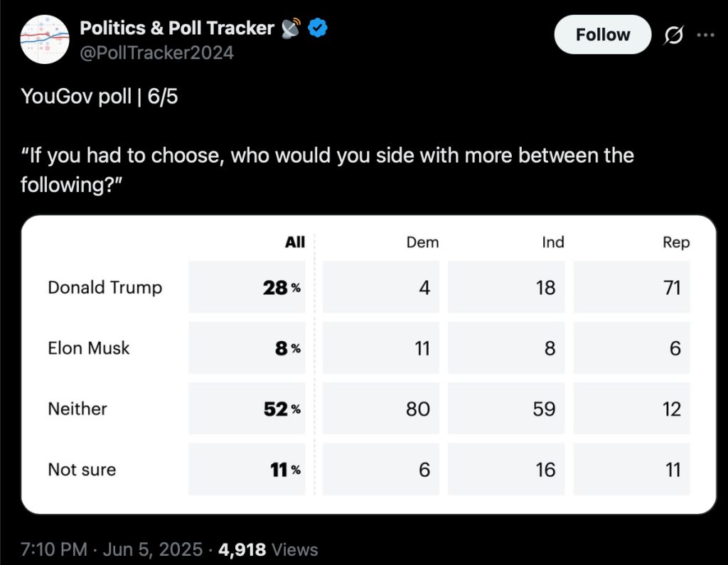Viewport: 728px width, 565px height.
Task: Click the "Dem" column header
Action: [x=422, y=242]
